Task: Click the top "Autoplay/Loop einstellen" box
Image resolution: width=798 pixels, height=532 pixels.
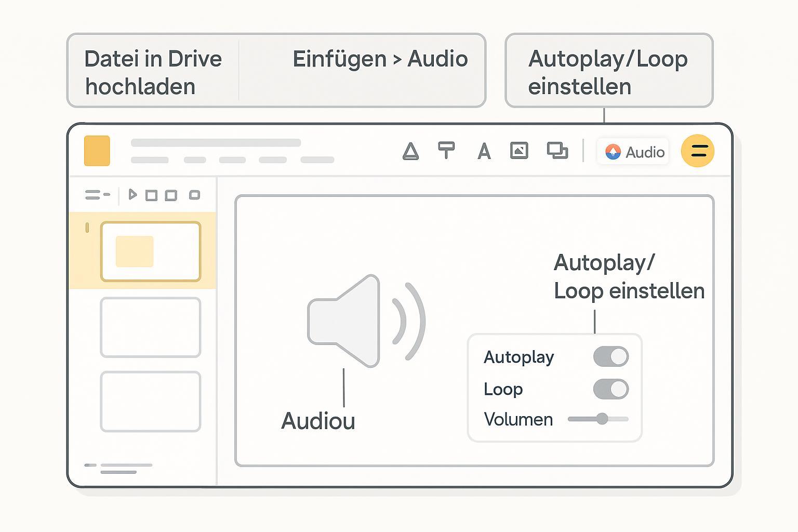Action: point(608,72)
